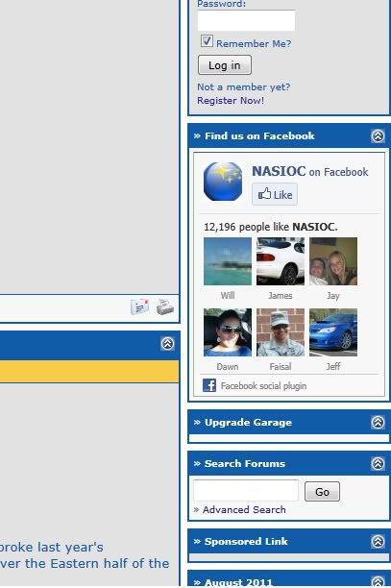The image size is (391, 588).
Task: Collapse the wide blue section header on left
Action: coord(167,344)
